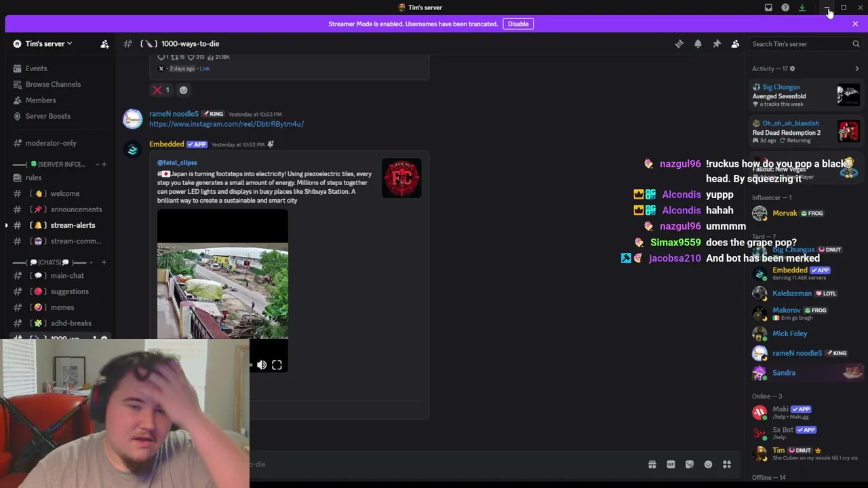868x488 pixels.
Task: Click the search magnifier icon
Action: tap(856, 44)
